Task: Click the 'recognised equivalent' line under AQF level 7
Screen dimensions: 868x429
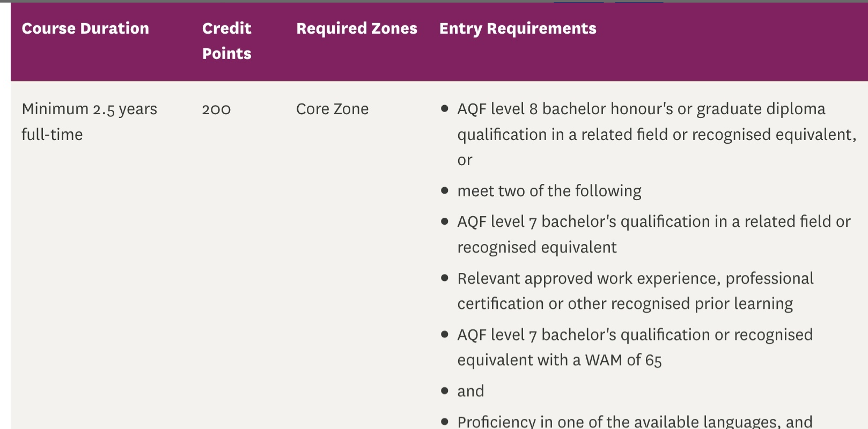Action: click(536, 247)
